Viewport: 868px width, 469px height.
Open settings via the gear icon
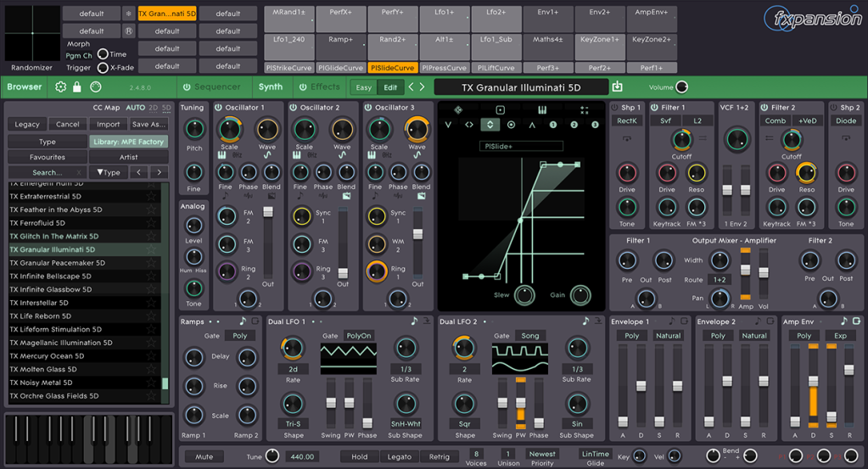(x=60, y=87)
